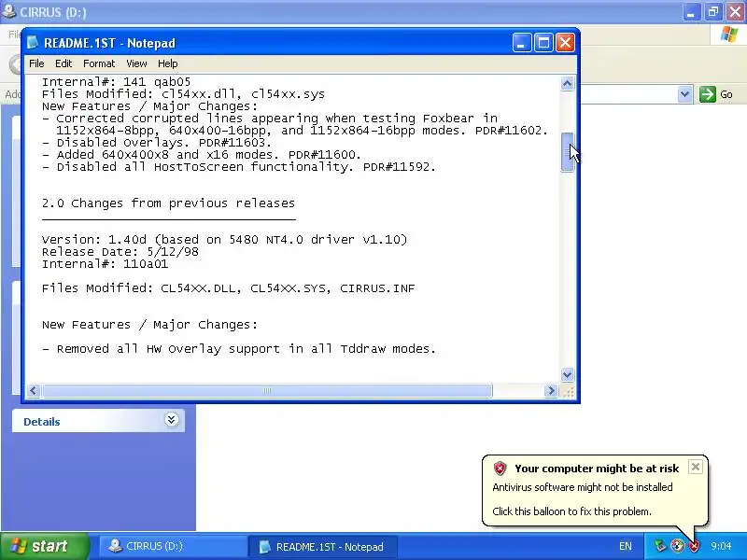Open the address bar dropdown in CIRRUS window
The width and height of the screenshot is (747, 560).
point(684,94)
